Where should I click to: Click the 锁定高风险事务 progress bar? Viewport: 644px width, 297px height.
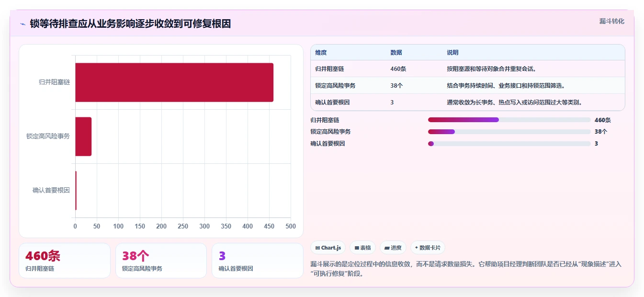click(509, 132)
